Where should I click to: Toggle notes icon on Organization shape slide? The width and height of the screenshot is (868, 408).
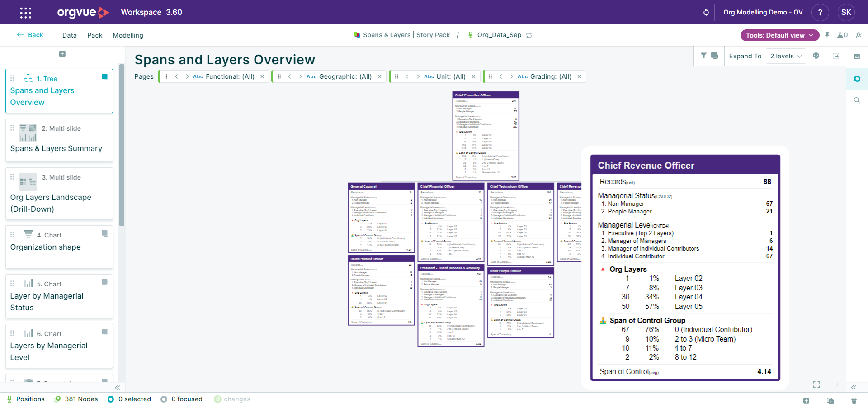105,233
